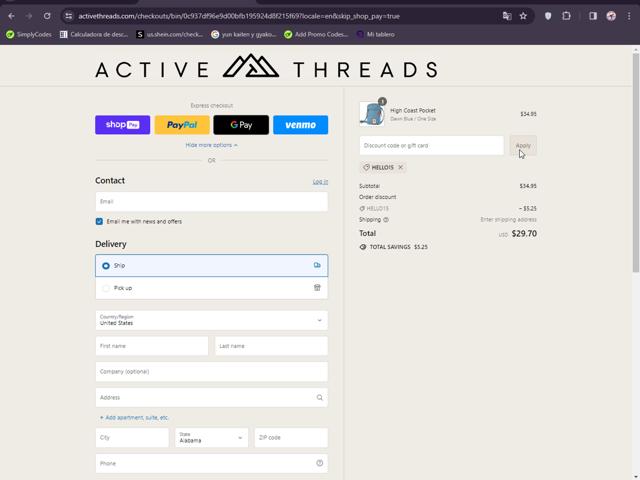Click the shipping info question icon
The height and width of the screenshot is (480, 640).
point(386,220)
